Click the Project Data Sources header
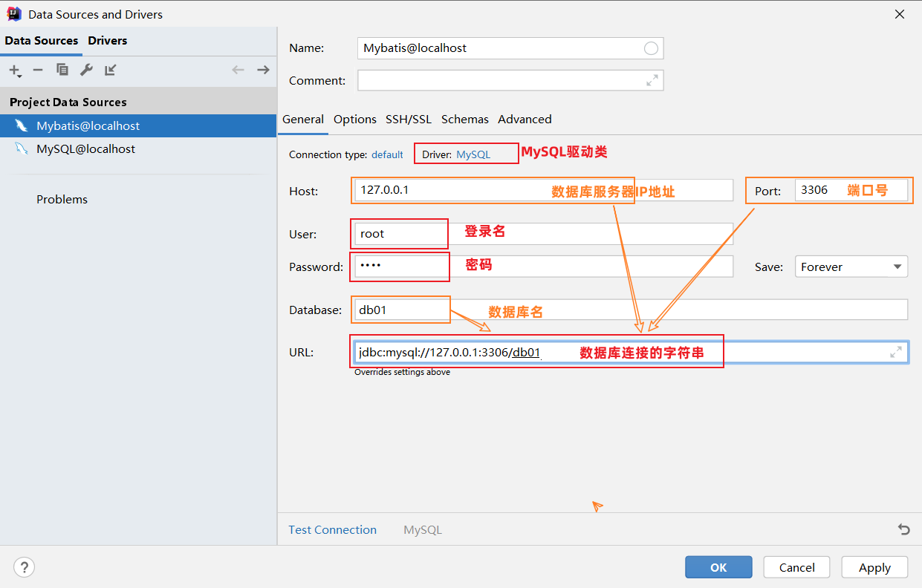 click(68, 102)
